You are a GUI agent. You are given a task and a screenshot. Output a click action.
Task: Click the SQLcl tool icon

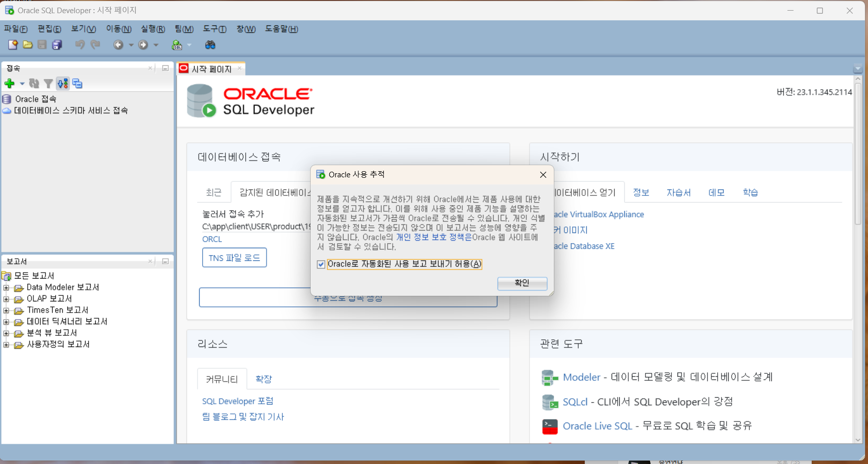coord(550,402)
